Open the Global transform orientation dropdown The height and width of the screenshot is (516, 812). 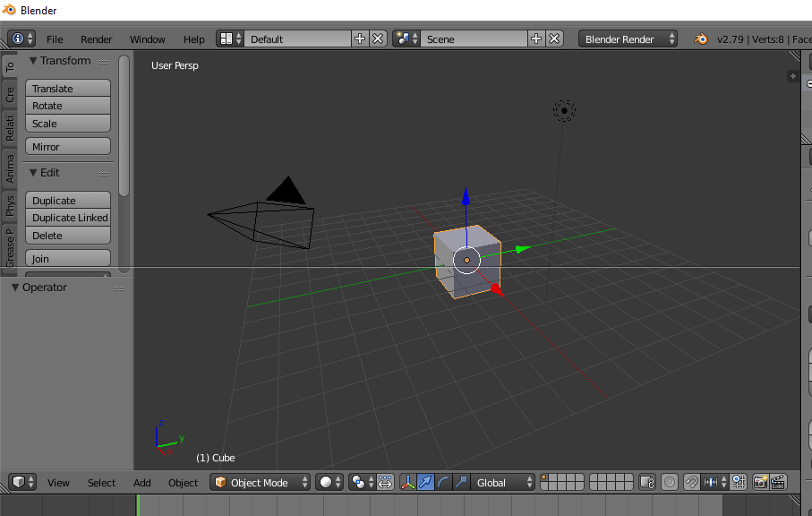(x=503, y=482)
